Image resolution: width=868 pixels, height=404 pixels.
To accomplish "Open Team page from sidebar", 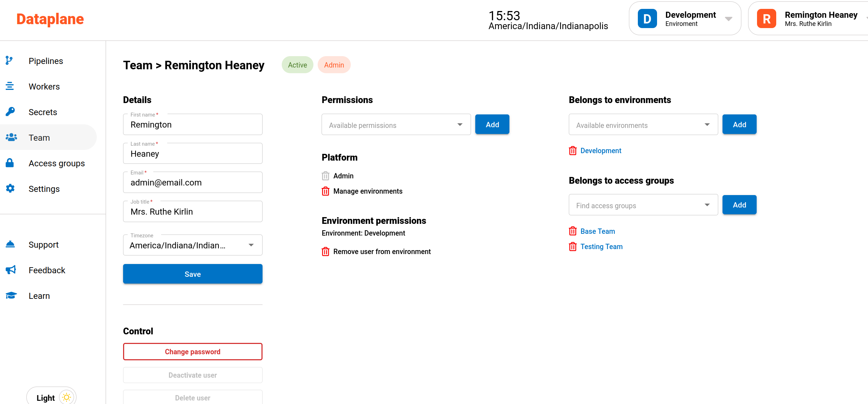I will (x=39, y=138).
